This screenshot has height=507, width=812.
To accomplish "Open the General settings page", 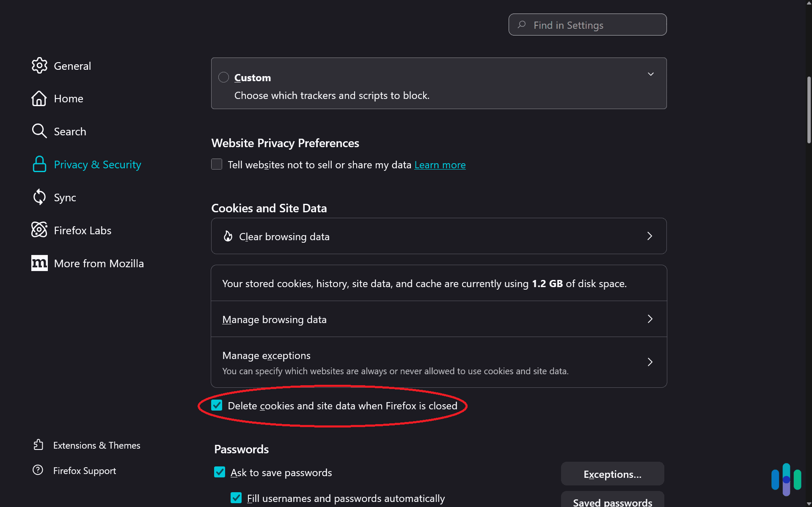I will point(72,66).
